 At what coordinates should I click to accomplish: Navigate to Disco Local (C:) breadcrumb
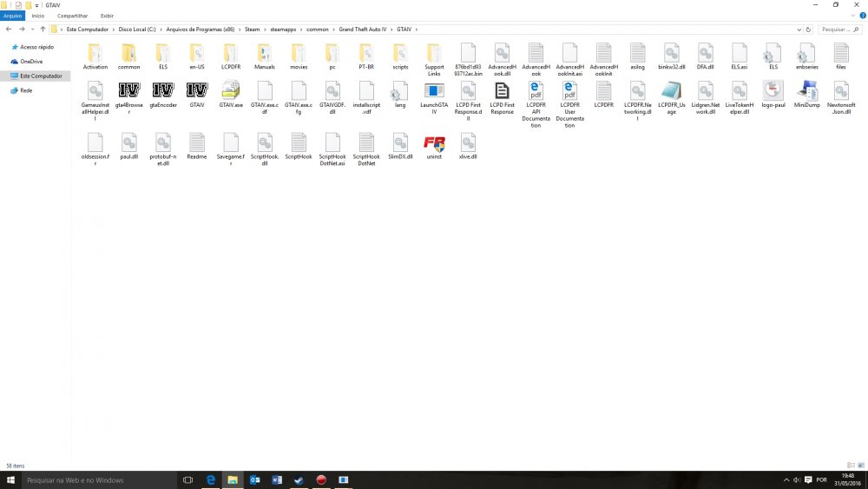(137, 30)
